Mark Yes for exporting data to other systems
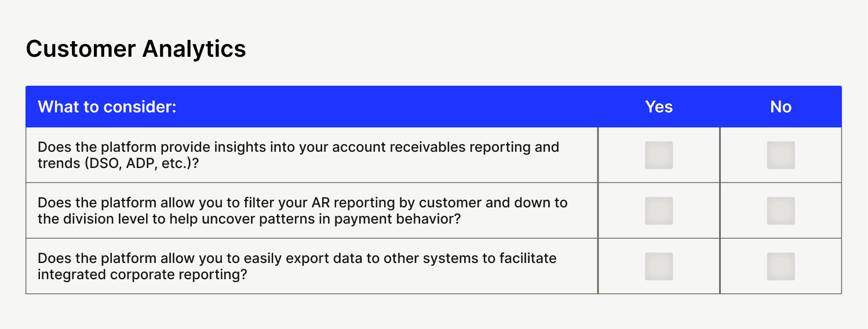Screen dimensions: 868x329 (x=659, y=266)
